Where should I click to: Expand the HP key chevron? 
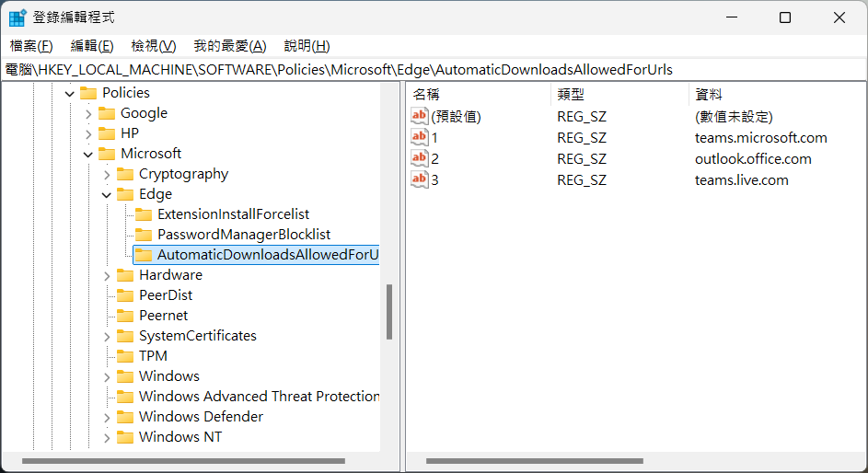click(x=88, y=133)
